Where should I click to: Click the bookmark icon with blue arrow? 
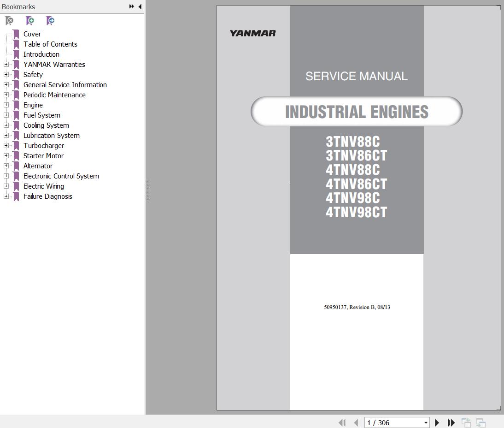point(50,21)
